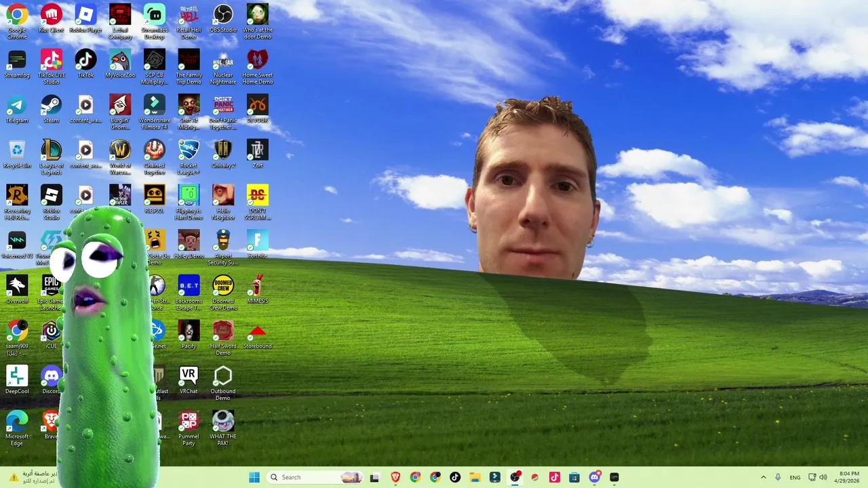This screenshot has width=868, height=488.
Task: Open Brave browser from the taskbar
Action: click(x=395, y=477)
